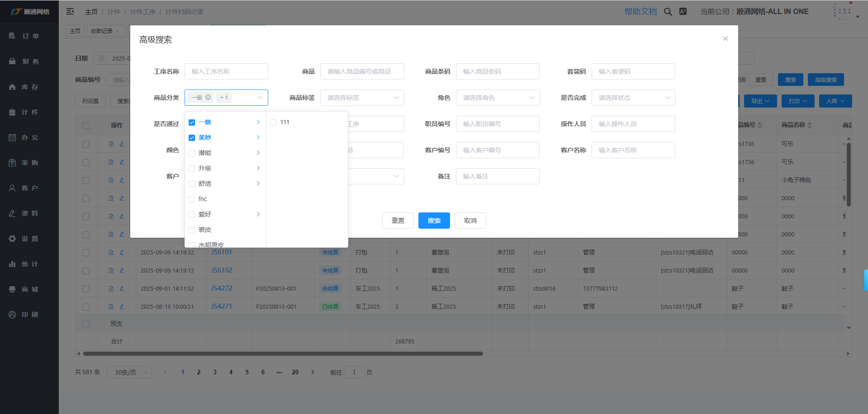Open the 是否完成 status dropdown
The height and width of the screenshot is (414, 868).
click(x=633, y=98)
